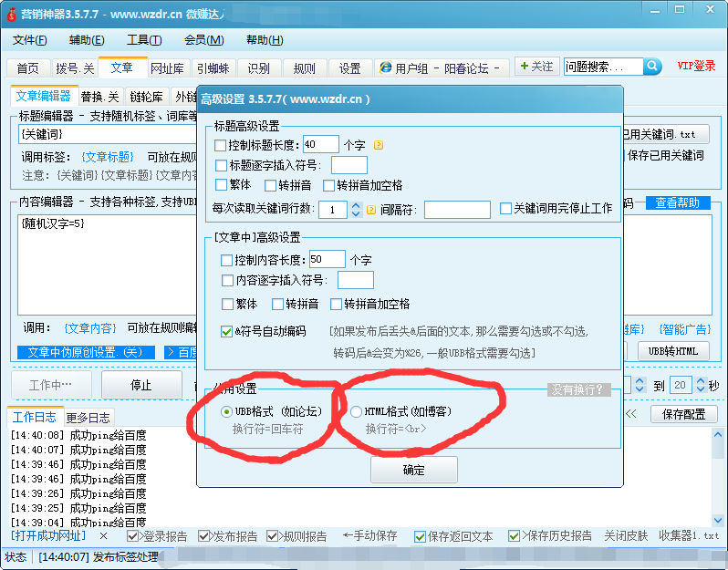
Task: Click Save Configuration (保存配置) button
Action: [683, 413]
